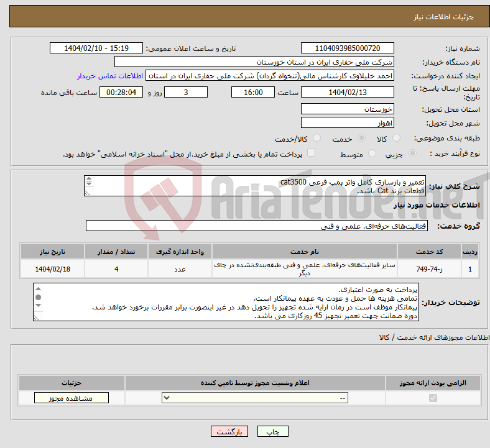Click the بازگشت (back) button
This screenshot has height=448, width=490.
[229, 431]
